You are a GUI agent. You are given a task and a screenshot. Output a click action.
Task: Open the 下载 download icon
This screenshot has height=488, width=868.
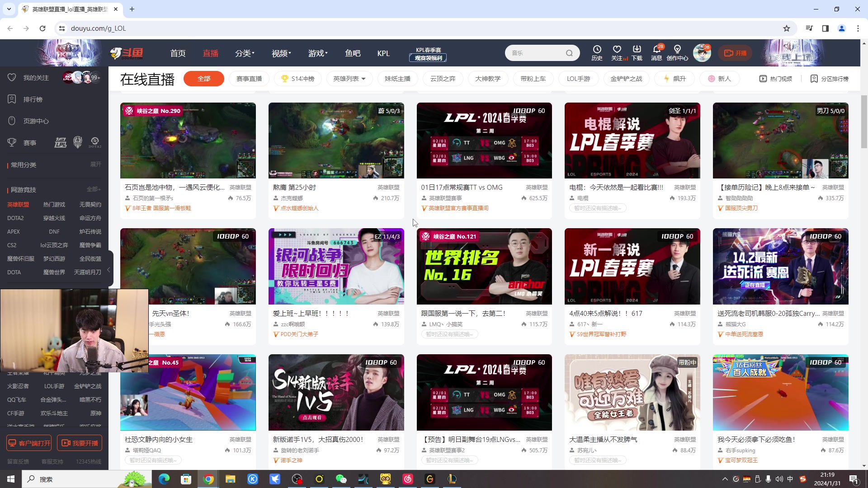[x=637, y=49]
